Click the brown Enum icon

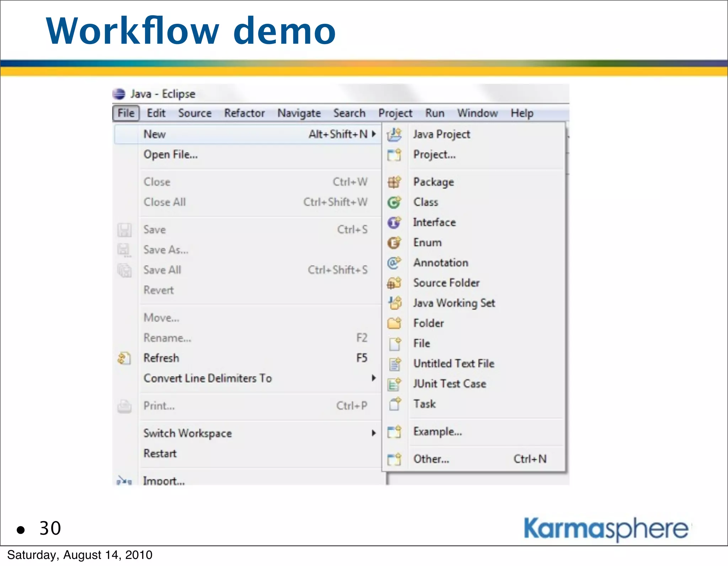394,243
